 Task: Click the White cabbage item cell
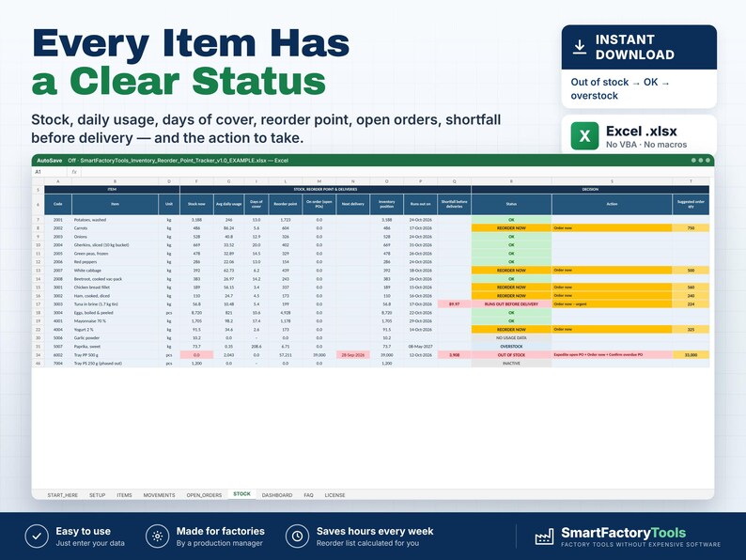115,271
